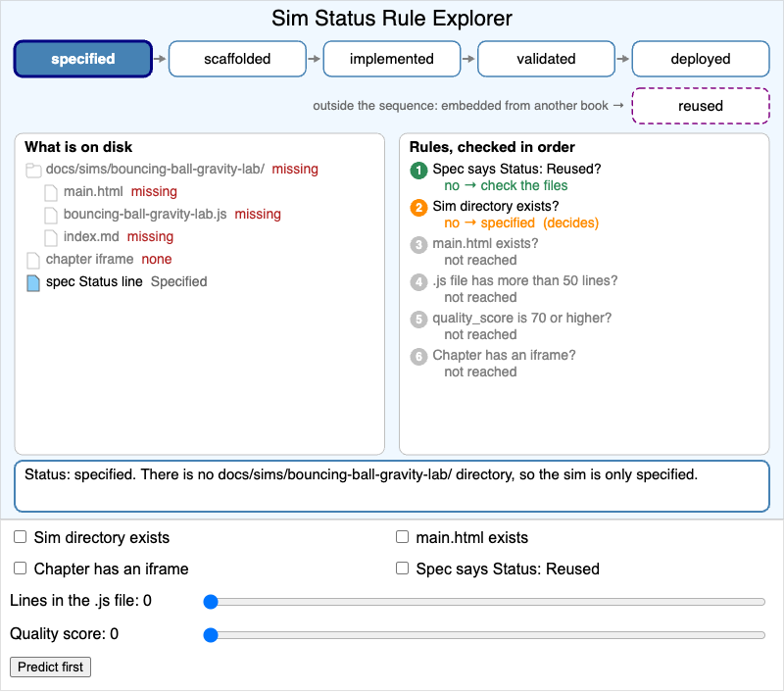
Task: Select the 'validated' status stage box
Action: pos(546,59)
